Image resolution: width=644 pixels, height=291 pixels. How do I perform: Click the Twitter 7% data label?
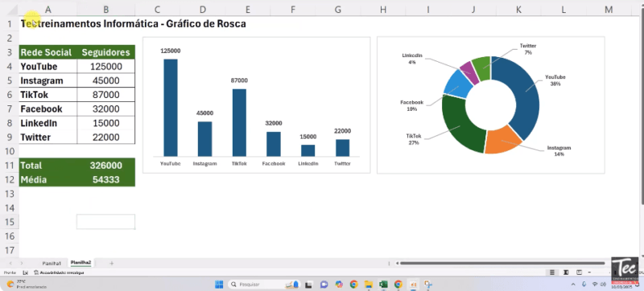(528, 49)
